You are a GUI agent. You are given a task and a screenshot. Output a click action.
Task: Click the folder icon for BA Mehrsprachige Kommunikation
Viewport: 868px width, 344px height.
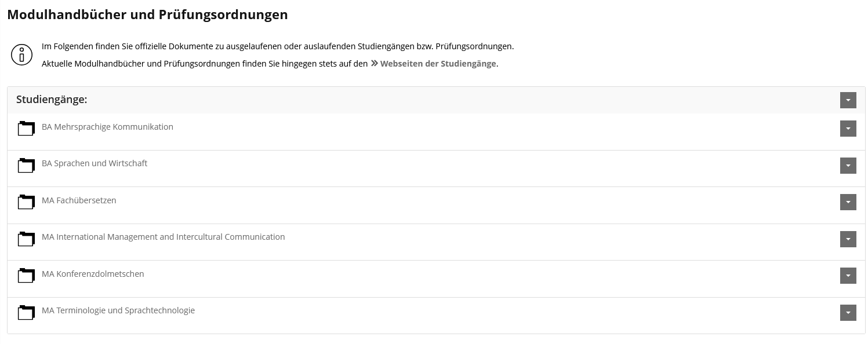point(26,129)
